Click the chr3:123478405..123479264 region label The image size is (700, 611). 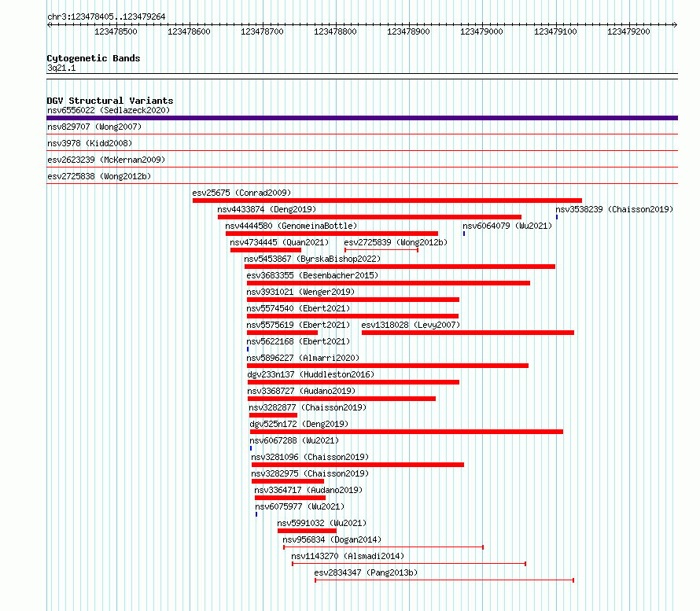click(x=106, y=17)
